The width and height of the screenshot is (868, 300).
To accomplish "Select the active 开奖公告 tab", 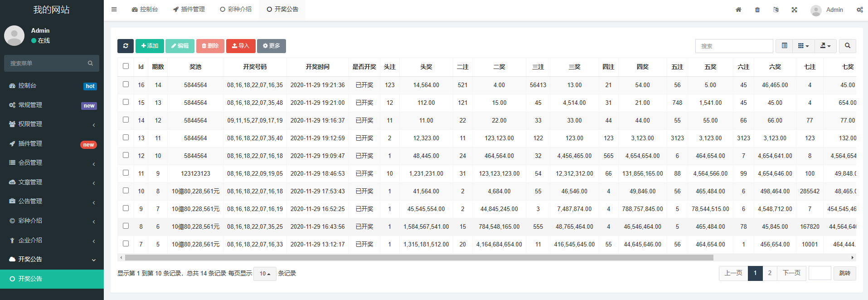I will pos(282,9).
